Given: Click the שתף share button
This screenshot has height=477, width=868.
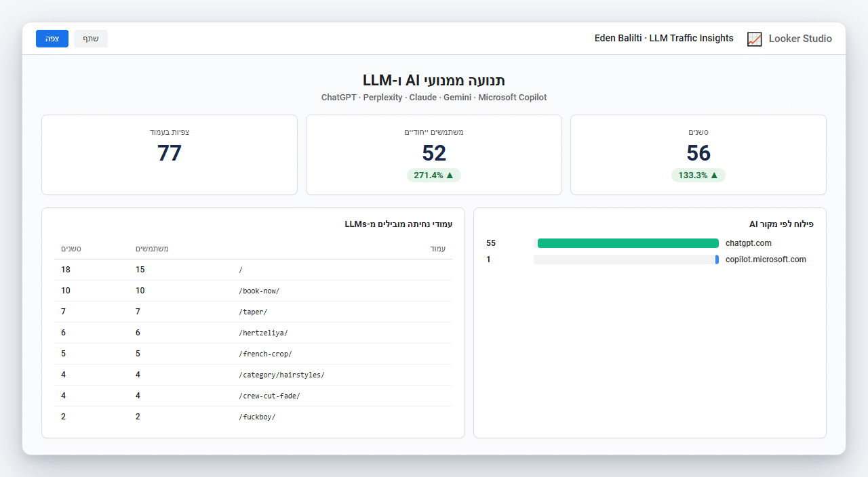Looking at the screenshot, I should point(91,39).
